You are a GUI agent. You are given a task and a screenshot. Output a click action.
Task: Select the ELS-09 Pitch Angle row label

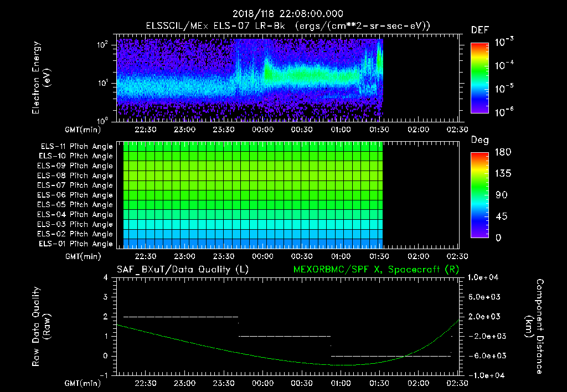coord(75,166)
